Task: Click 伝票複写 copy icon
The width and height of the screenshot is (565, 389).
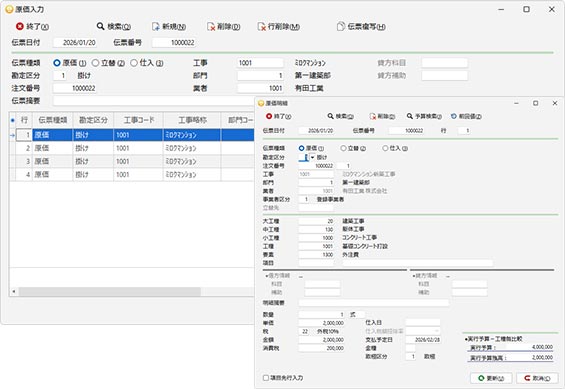Action: click(x=341, y=26)
